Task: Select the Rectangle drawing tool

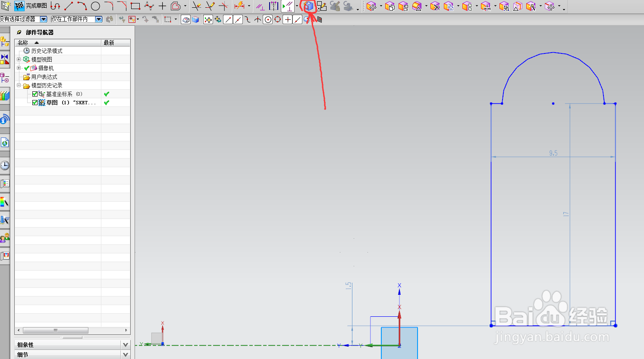Action: click(x=135, y=6)
